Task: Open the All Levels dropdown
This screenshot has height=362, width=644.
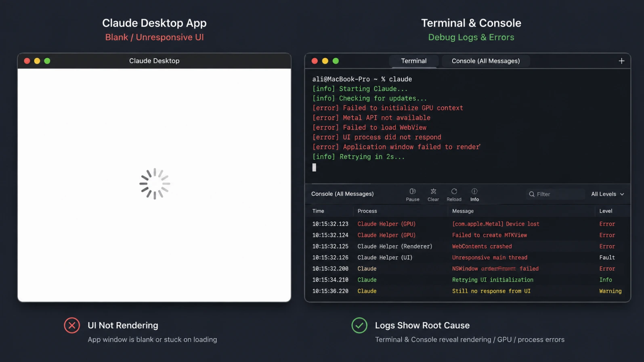Action: click(x=608, y=194)
